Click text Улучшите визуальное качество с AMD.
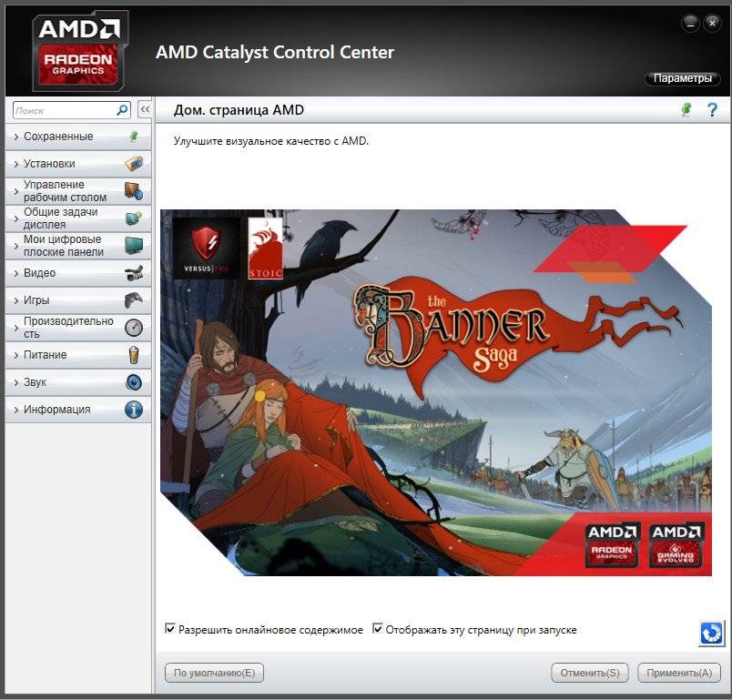 (x=271, y=141)
